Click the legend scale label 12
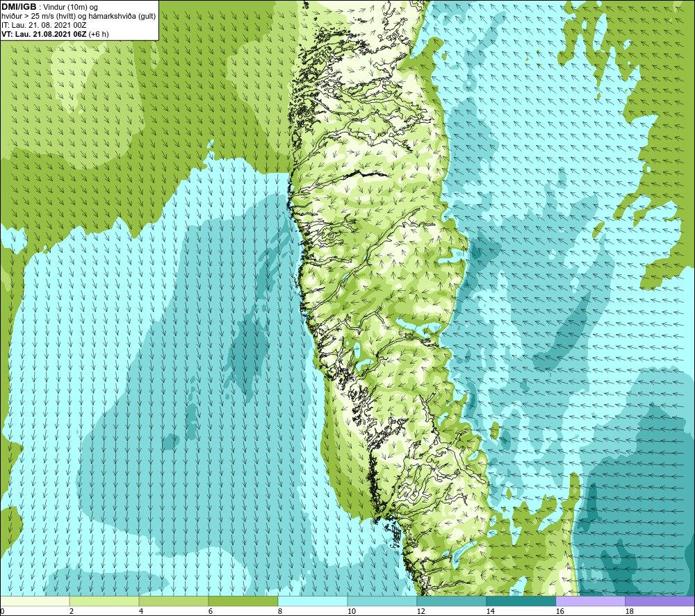Viewport: 695px width, 616px height. click(420, 611)
